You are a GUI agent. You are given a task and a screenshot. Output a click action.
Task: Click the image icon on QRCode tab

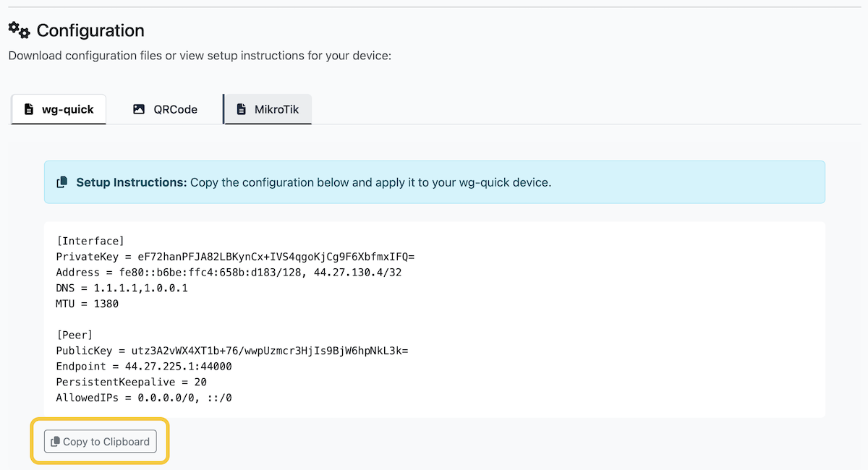139,109
